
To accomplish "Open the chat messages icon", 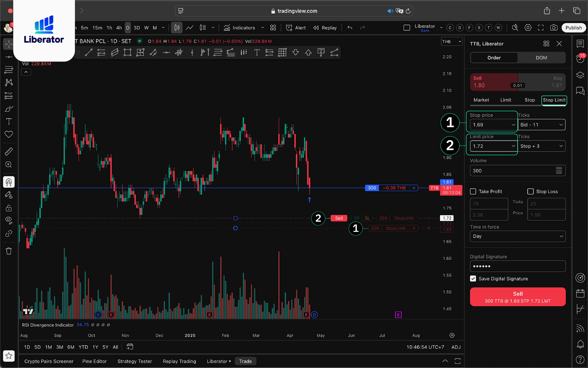I will pos(580,91).
